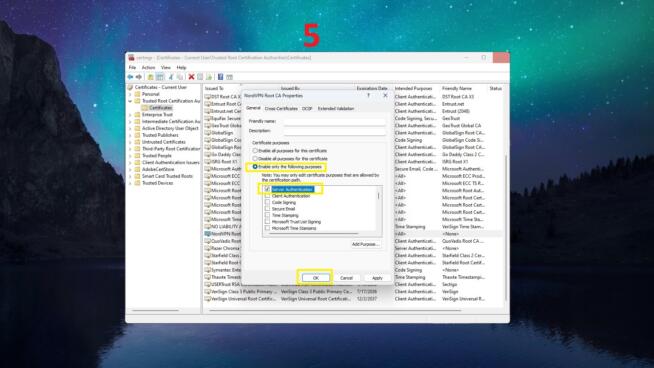The height and width of the screenshot is (368, 654).
Task: Expand the Untrusted Certificates chevron
Action: (130, 142)
